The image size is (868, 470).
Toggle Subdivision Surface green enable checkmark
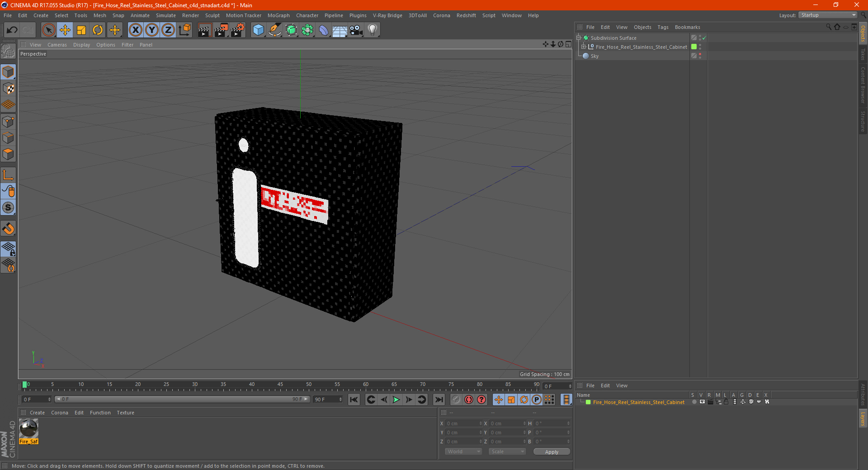click(x=704, y=38)
